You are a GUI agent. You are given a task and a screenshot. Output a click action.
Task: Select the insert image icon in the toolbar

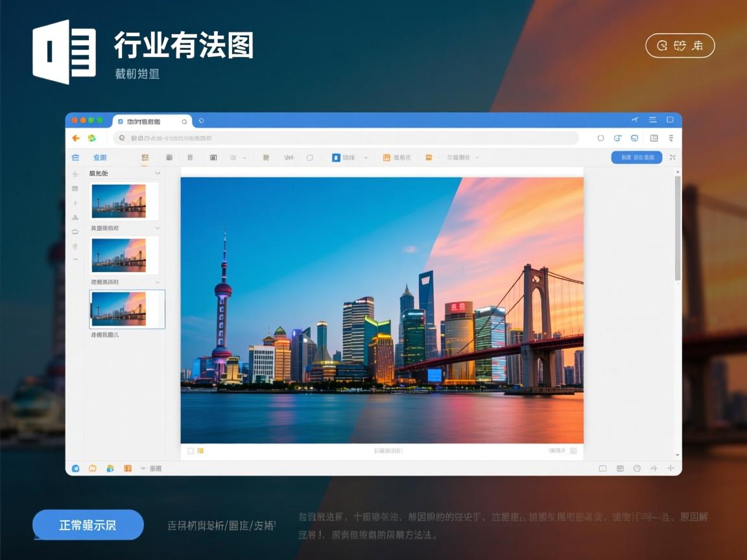(x=212, y=157)
